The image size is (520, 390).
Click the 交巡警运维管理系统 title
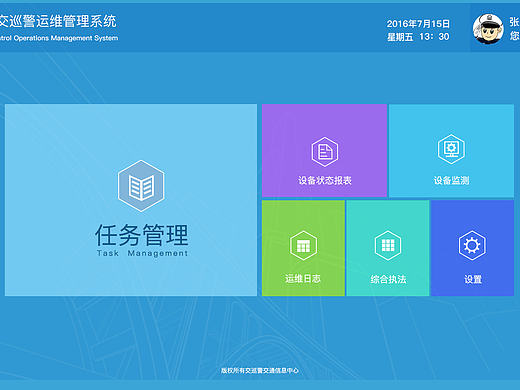pyautogui.click(x=58, y=21)
